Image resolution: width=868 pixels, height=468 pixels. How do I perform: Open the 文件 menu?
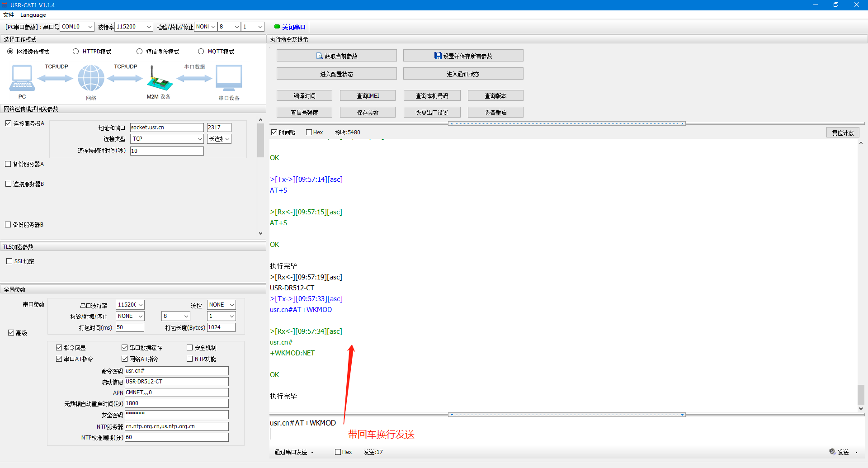pos(9,15)
